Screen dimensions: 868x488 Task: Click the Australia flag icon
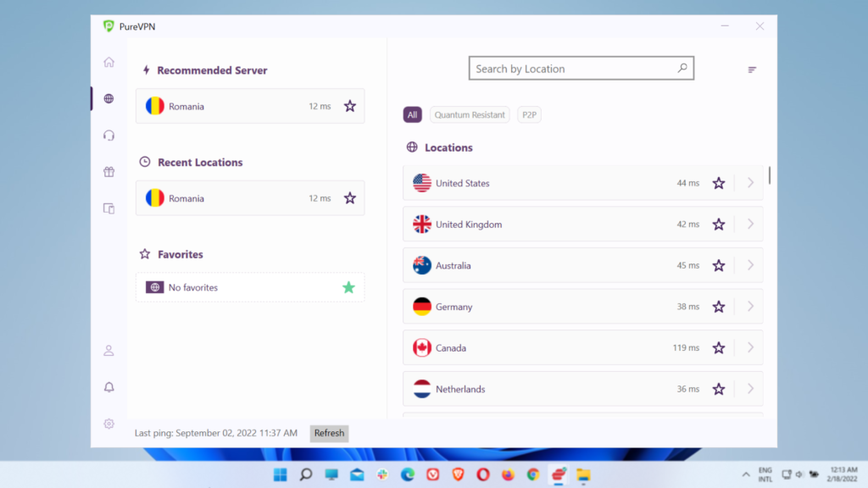422,265
